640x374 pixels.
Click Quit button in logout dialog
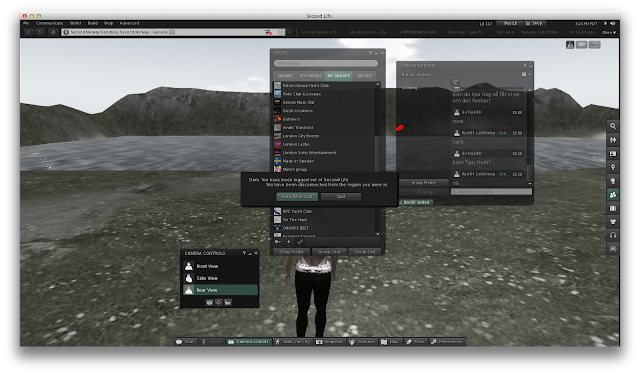coord(341,196)
